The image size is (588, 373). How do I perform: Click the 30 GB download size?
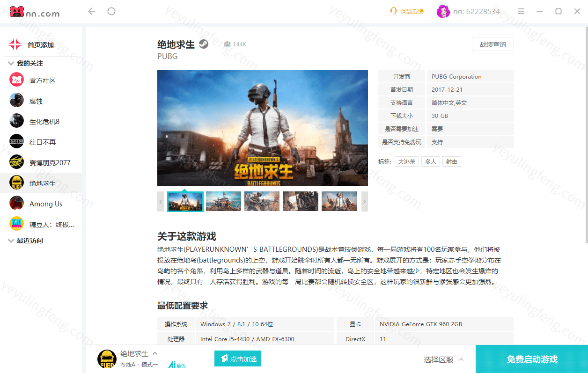(440, 116)
